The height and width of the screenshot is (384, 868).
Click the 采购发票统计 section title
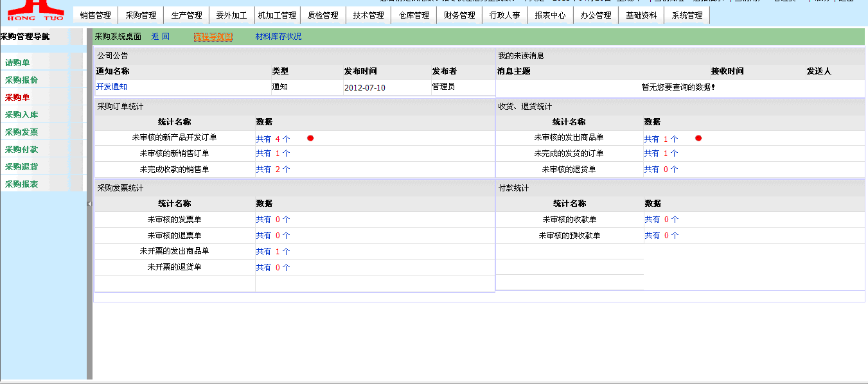[120, 188]
